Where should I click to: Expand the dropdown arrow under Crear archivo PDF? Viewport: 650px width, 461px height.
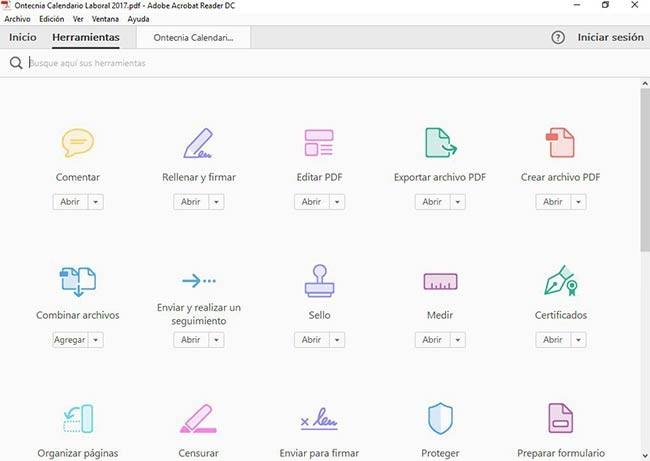click(x=578, y=202)
